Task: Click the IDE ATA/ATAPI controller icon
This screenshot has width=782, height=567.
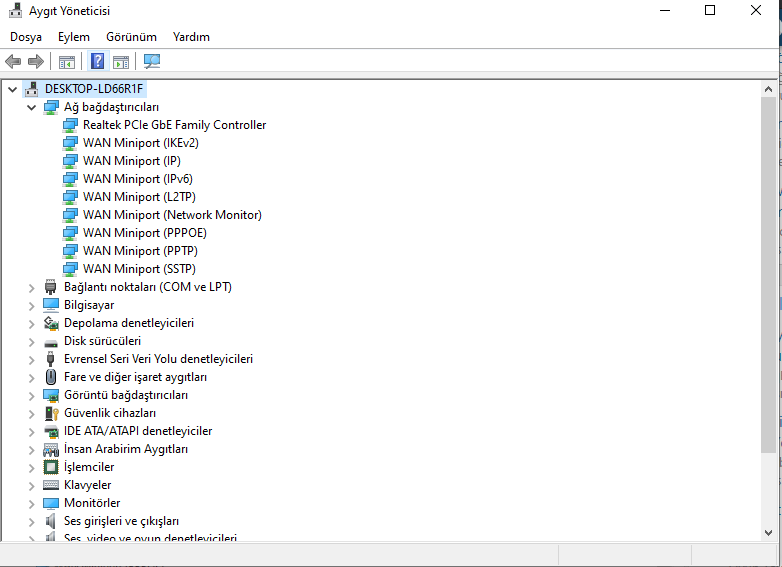Action: click(x=51, y=431)
